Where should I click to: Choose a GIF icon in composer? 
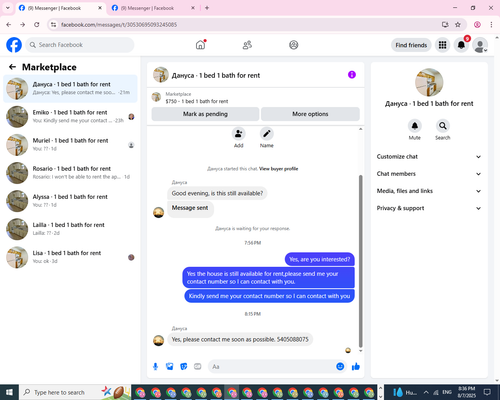(x=198, y=367)
